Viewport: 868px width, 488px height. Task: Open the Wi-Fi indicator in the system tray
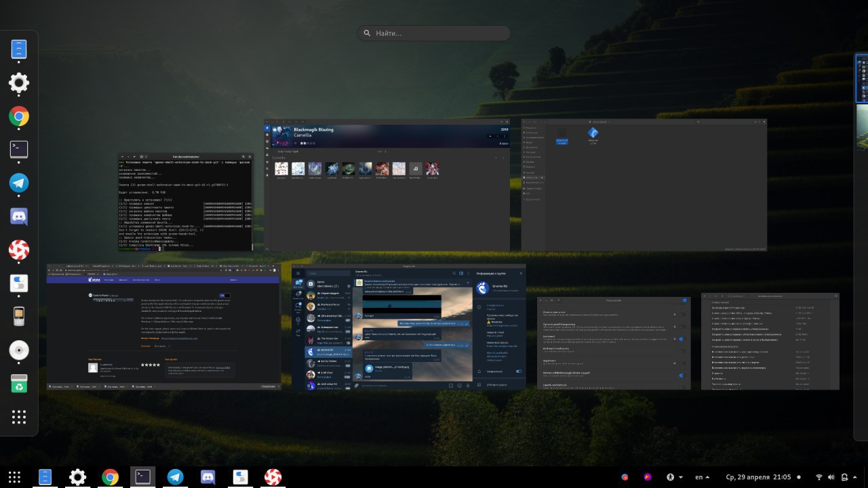click(819, 477)
